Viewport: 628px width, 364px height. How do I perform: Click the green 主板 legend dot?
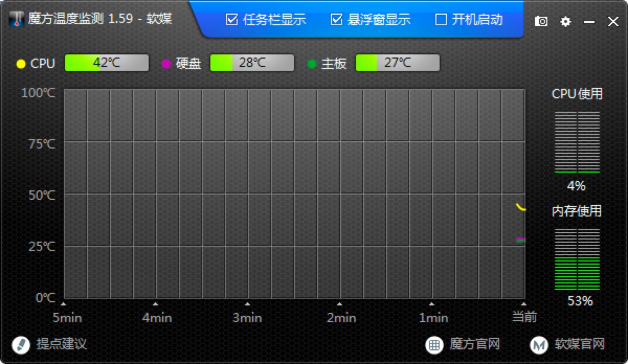click(x=312, y=64)
